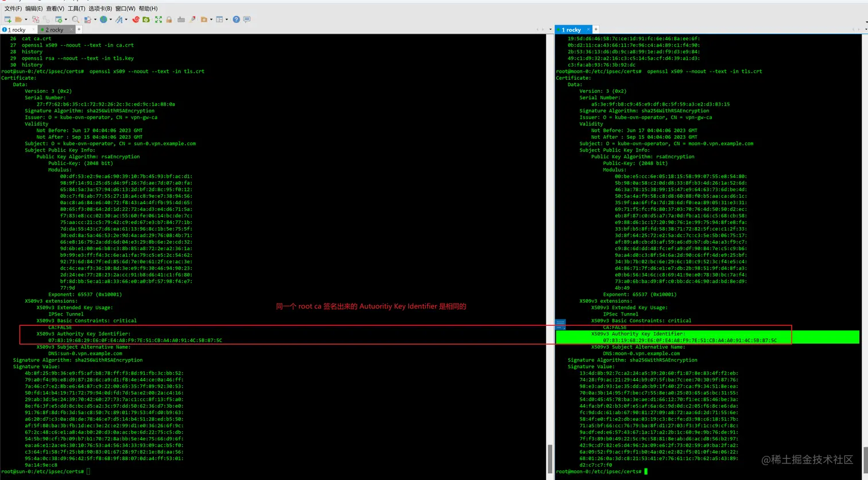Close the right pane '1 rocky' tab
Viewport: 868px width, 480px height.
588,29
